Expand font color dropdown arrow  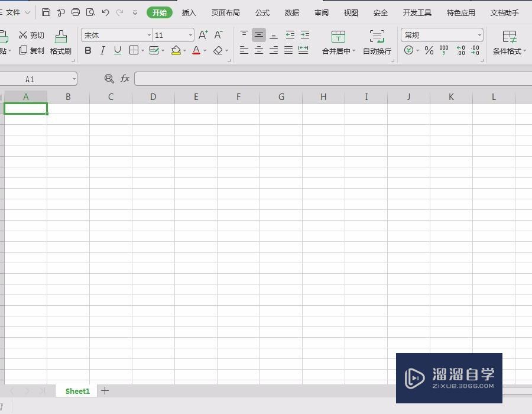(x=205, y=51)
